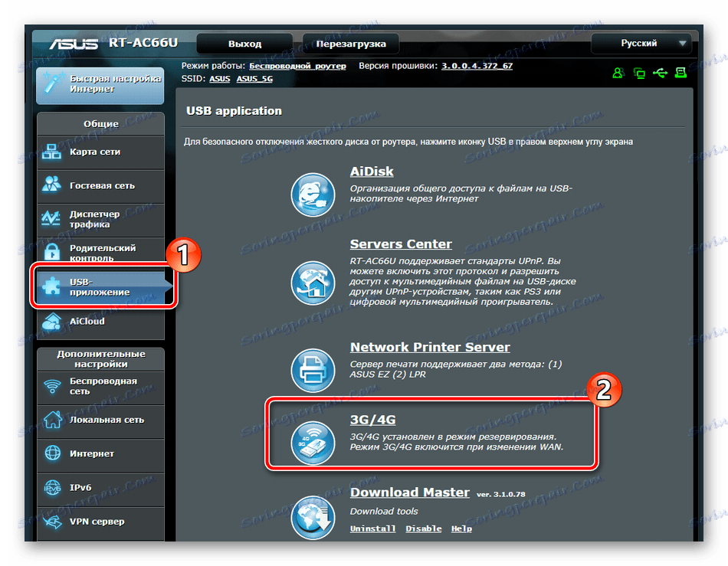This screenshot has height=566, width=728.
Task: Click the AiDisk round icon
Action: click(x=313, y=195)
